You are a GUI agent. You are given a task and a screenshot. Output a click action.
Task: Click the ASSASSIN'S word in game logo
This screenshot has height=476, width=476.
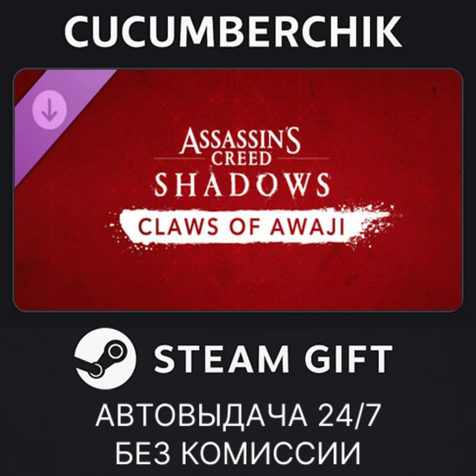[240, 140]
